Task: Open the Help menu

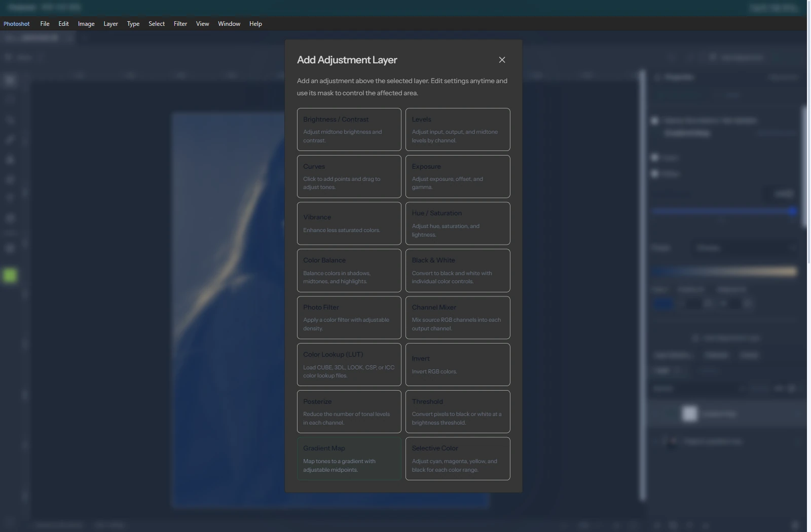Action: [255, 24]
